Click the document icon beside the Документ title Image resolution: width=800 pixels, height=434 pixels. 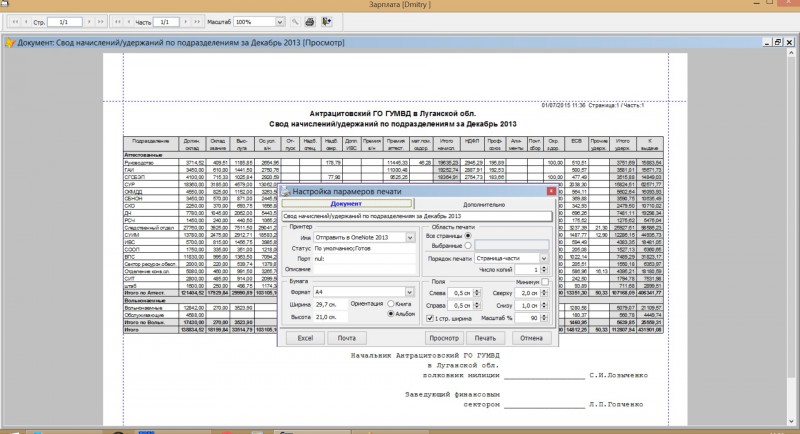click(x=10, y=43)
